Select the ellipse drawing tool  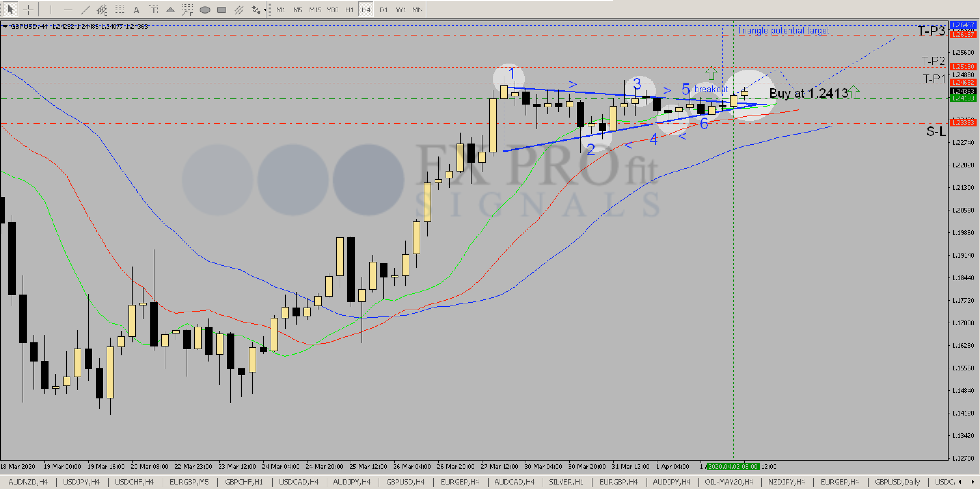coord(205,10)
